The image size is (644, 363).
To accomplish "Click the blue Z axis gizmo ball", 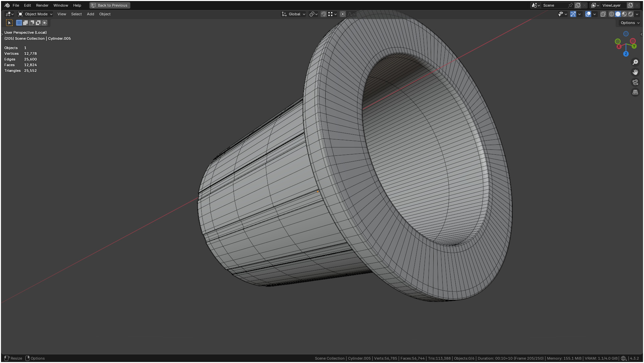I will [x=626, y=54].
